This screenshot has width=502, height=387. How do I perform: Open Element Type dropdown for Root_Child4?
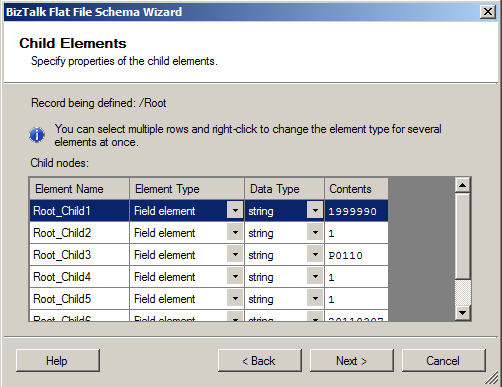click(235, 277)
